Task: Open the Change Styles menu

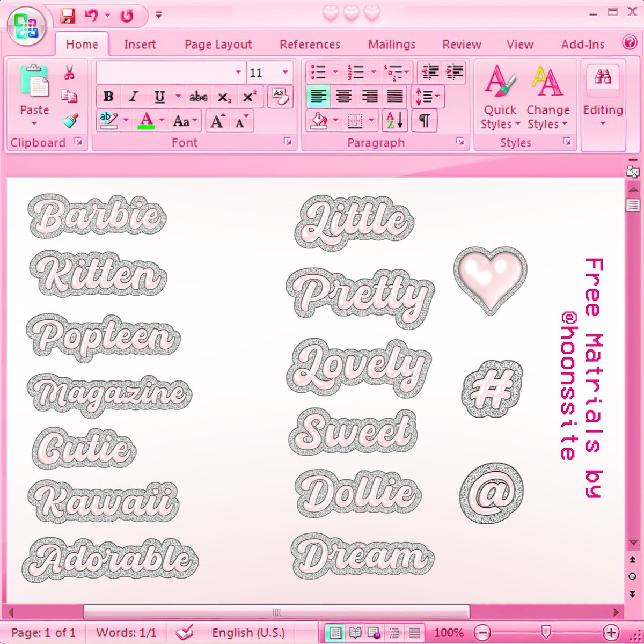Action: click(x=547, y=98)
